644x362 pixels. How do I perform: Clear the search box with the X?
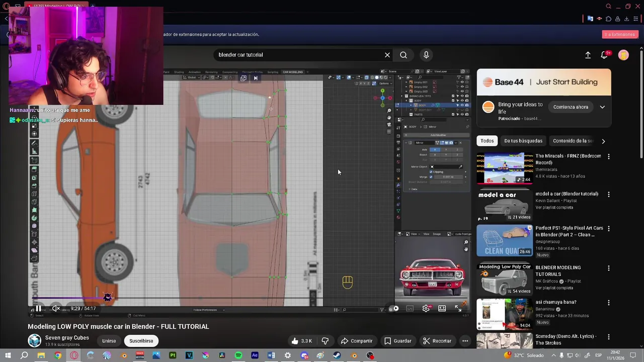pyautogui.click(x=387, y=55)
